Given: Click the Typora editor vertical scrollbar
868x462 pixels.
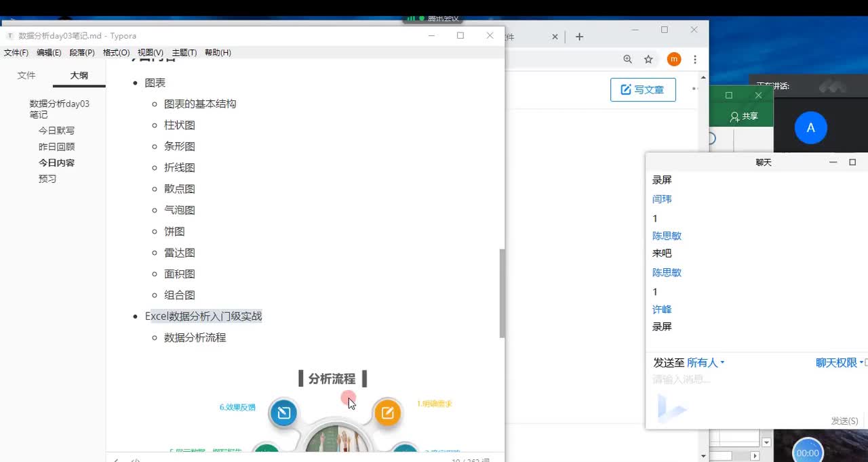Looking at the screenshot, I should click(502, 293).
